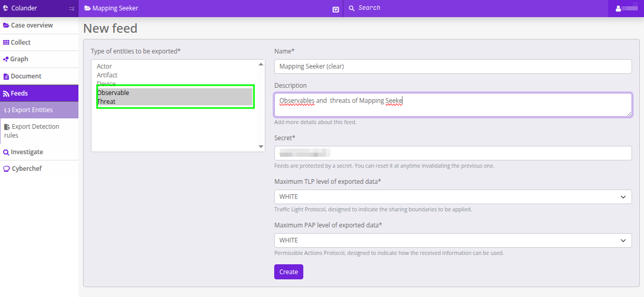Click the user profile icon
The height and width of the screenshot is (297, 644).
click(x=618, y=8)
